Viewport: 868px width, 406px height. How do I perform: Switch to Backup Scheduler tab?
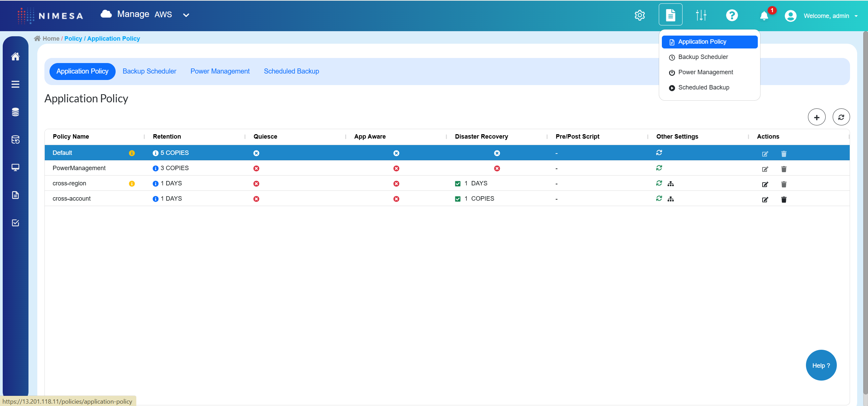click(x=149, y=71)
